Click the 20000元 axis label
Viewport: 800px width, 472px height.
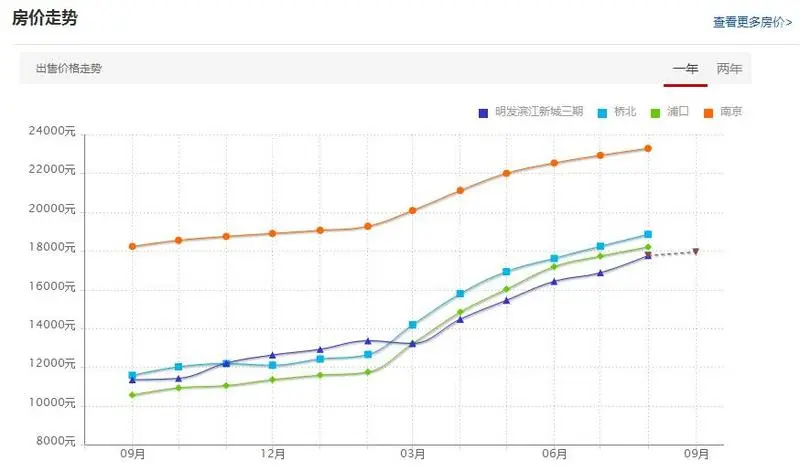coord(52,209)
